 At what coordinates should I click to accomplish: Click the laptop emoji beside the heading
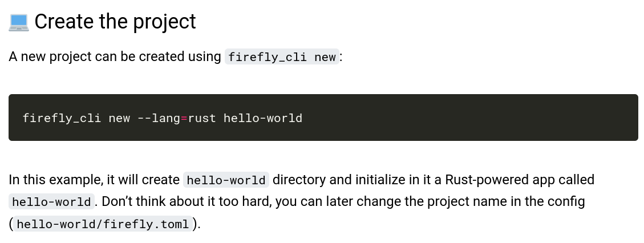tap(18, 22)
